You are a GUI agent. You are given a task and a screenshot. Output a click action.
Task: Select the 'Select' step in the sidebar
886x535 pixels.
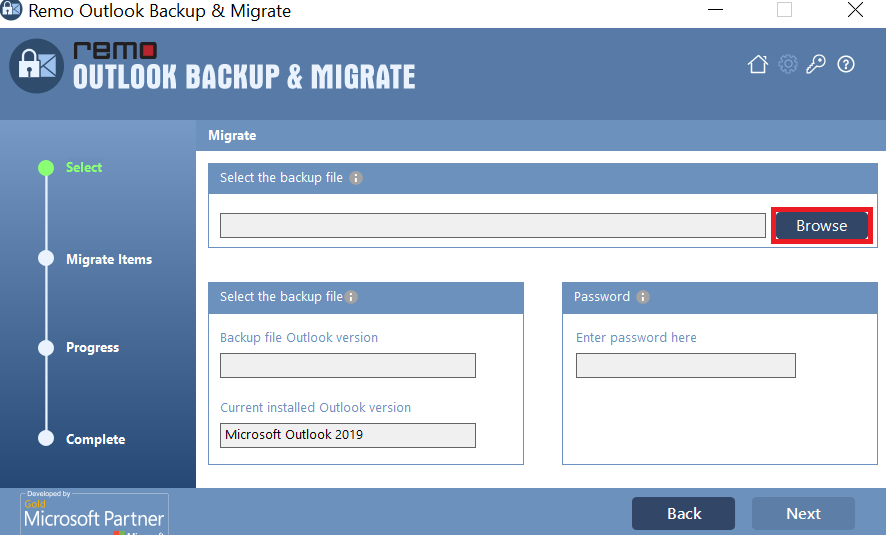84,167
